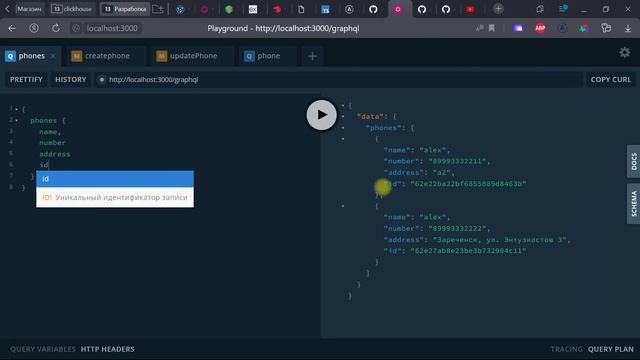Image resolution: width=640 pixels, height=360 pixels.
Task: Switch to the Разработка tab group
Action: coord(124,9)
